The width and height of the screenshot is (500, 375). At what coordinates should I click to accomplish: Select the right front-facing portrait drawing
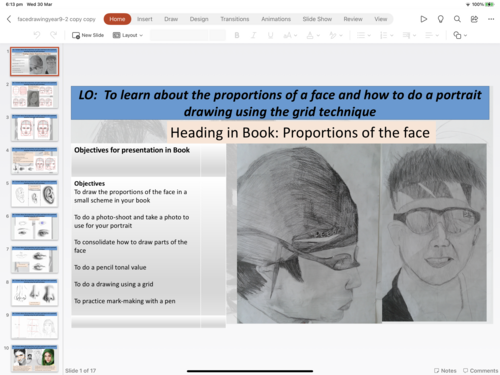[x=434, y=233]
